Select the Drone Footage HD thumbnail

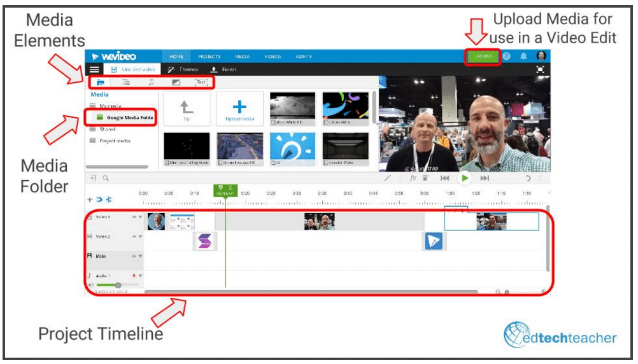point(240,149)
